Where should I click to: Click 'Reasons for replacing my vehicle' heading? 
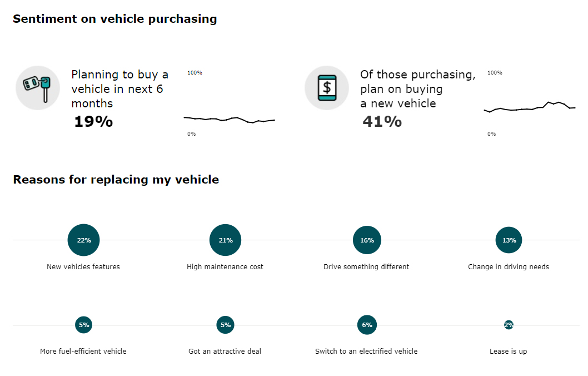tap(116, 180)
